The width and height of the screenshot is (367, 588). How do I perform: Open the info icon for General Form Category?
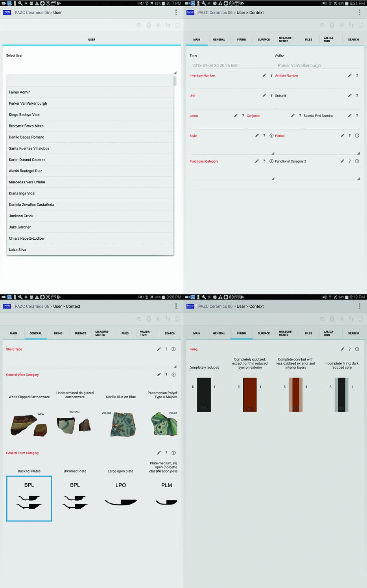tap(173, 453)
